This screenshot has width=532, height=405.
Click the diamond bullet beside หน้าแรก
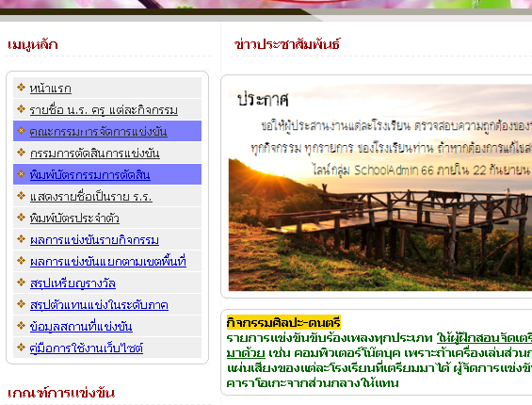[21, 88]
